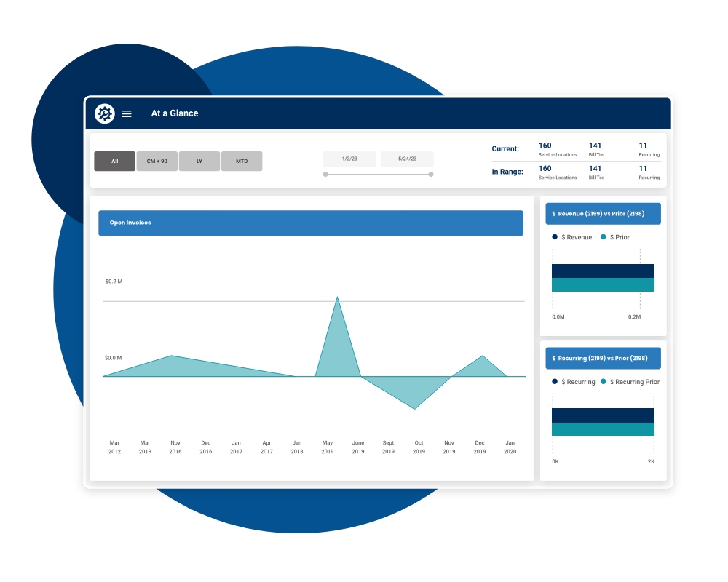The image size is (728, 582).
Task: Switch to LY filter
Action: pyautogui.click(x=199, y=161)
